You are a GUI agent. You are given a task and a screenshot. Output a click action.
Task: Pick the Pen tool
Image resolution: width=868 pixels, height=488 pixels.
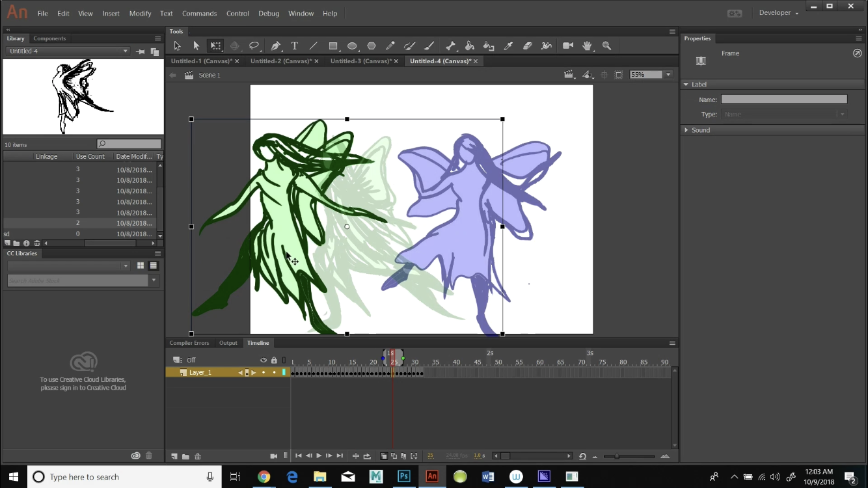[275, 46]
